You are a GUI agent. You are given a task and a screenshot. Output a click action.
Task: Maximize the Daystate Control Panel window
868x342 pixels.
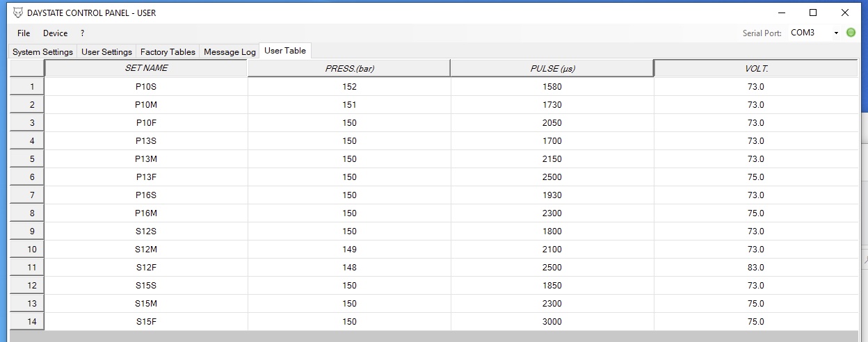click(813, 13)
